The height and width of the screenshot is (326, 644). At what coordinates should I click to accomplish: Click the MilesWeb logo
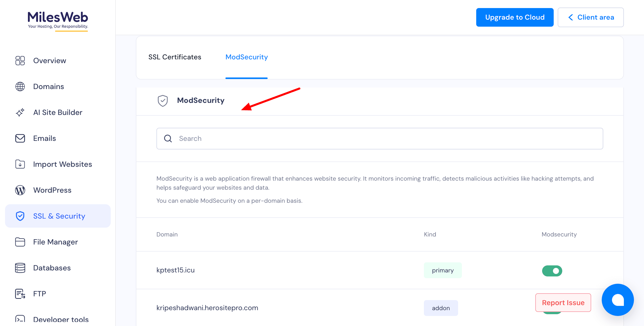tap(58, 20)
